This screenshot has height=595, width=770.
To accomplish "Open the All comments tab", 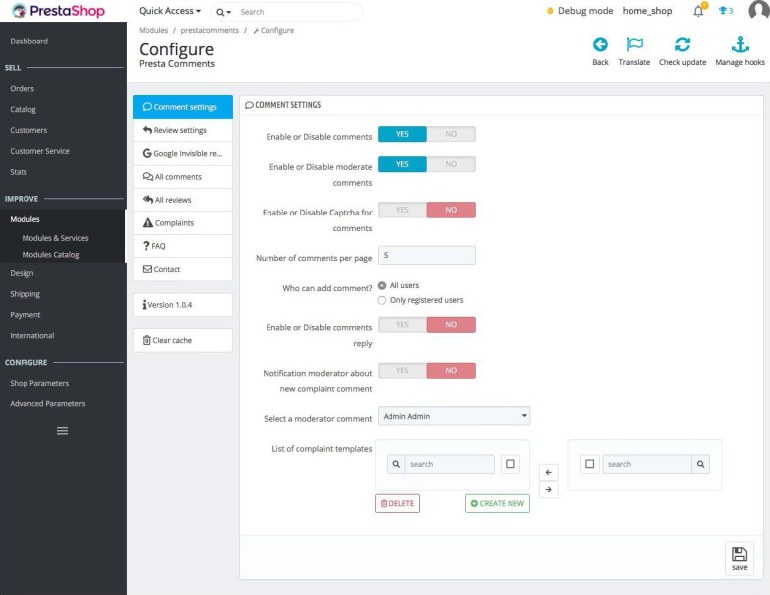I will coord(183,177).
